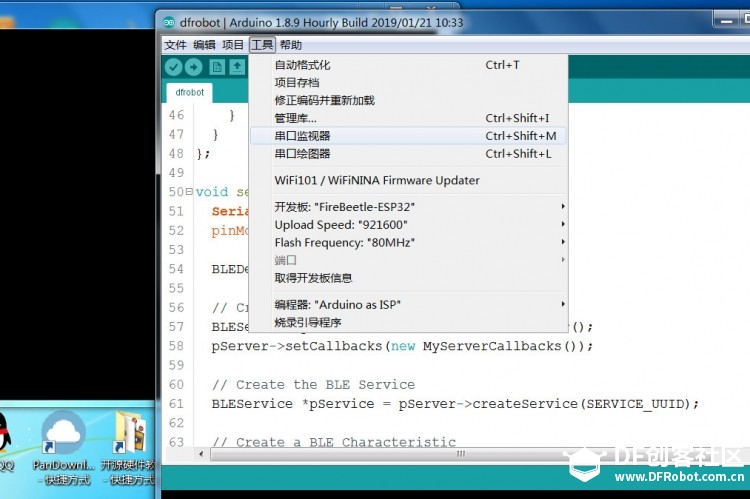Click the Open sketch toolbar icon
This screenshot has height=499, width=750.
click(x=237, y=67)
